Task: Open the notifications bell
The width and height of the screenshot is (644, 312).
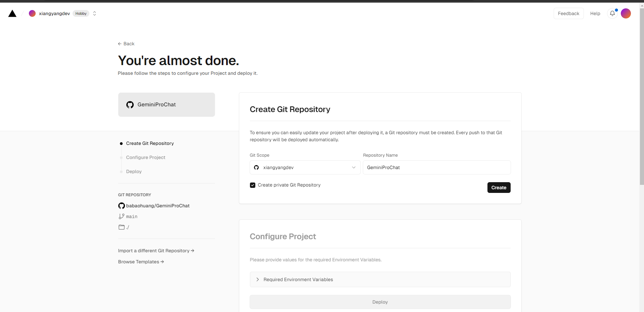Action: coord(612,13)
